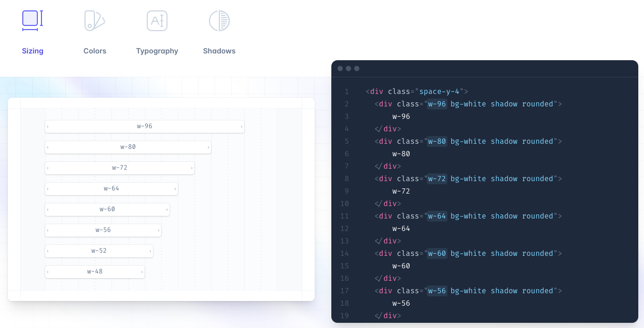Switch to the Colors tab label
Screen dimensions: 644x328
point(95,51)
